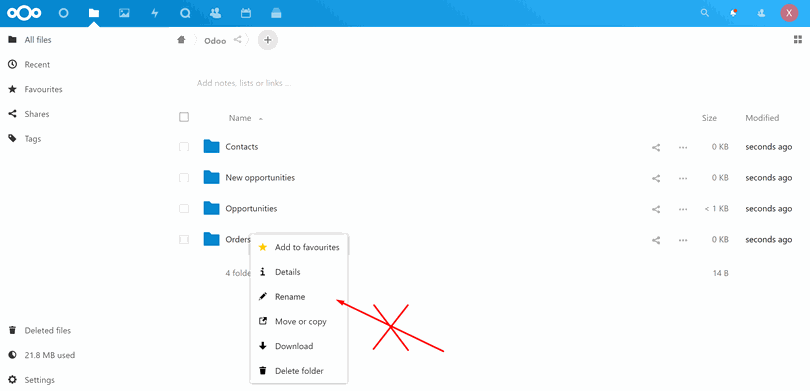This screenshot has height=391, width=810.
Task: Choose Rename in the context menu
Action: (299, 296)
